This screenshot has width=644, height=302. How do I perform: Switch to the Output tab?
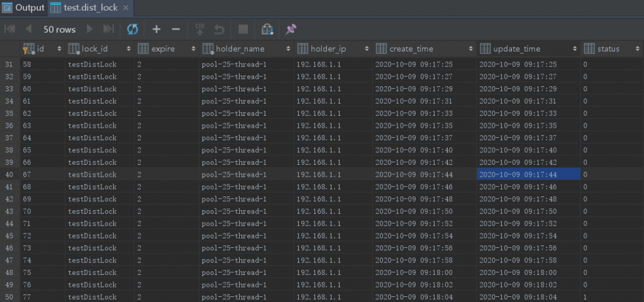click(23, 8)
